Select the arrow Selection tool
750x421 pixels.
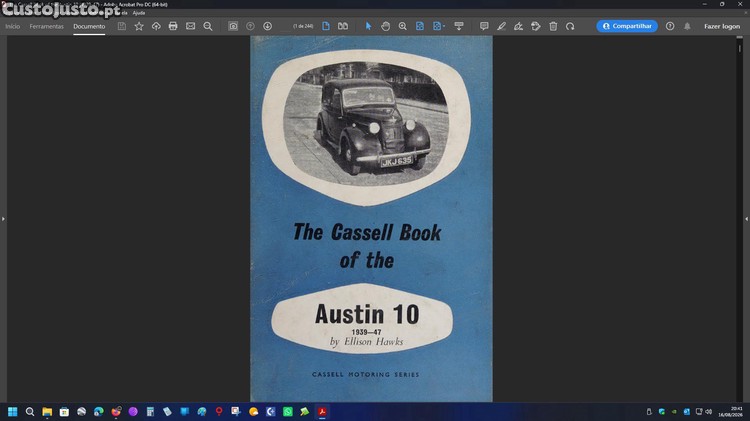[x=368, y=26]
